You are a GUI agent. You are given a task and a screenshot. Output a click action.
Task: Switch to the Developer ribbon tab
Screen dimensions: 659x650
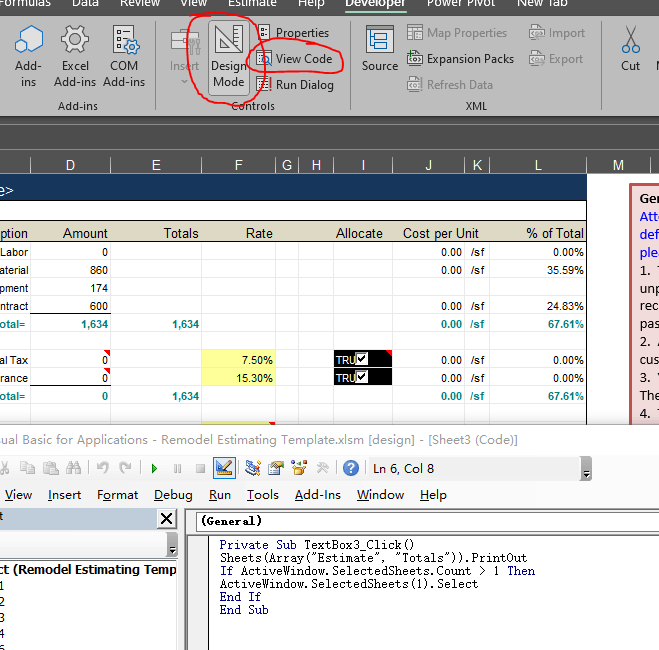(375, 3)
